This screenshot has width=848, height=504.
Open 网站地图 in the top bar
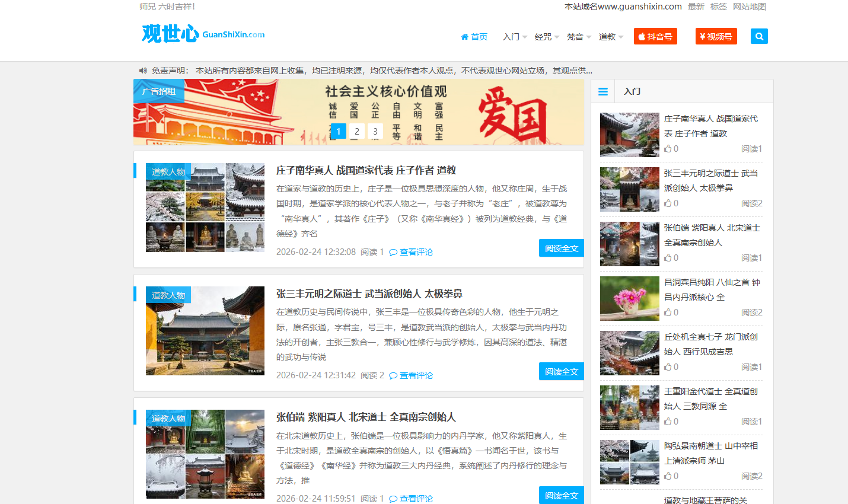tap(749, 7)
